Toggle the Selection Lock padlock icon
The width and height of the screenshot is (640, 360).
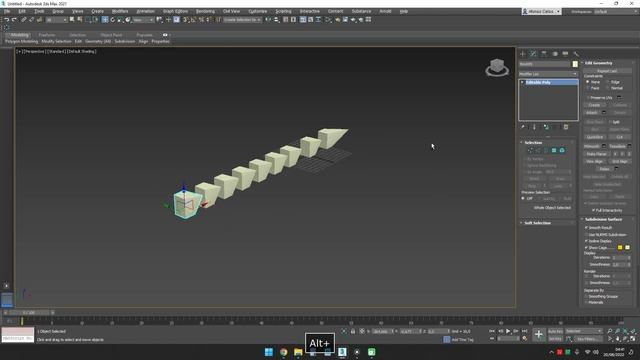pyautogui.click(x=353, y=331)
